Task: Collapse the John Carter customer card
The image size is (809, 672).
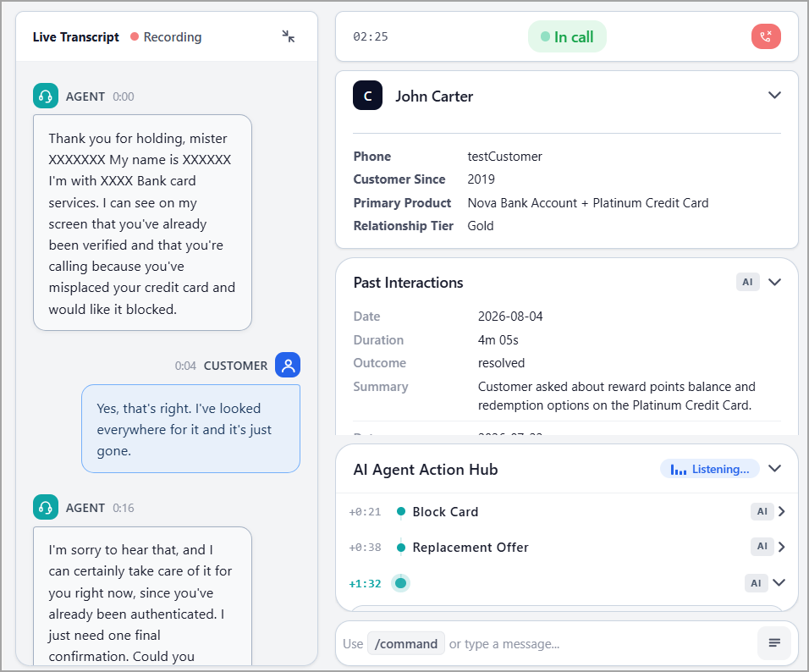Action: 774,96
